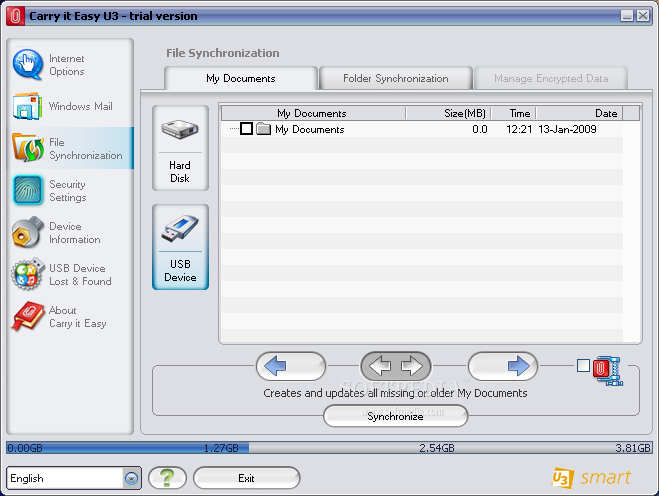
Task: Minimize the Carry it Easy window
Action: (x=627, y=16)
